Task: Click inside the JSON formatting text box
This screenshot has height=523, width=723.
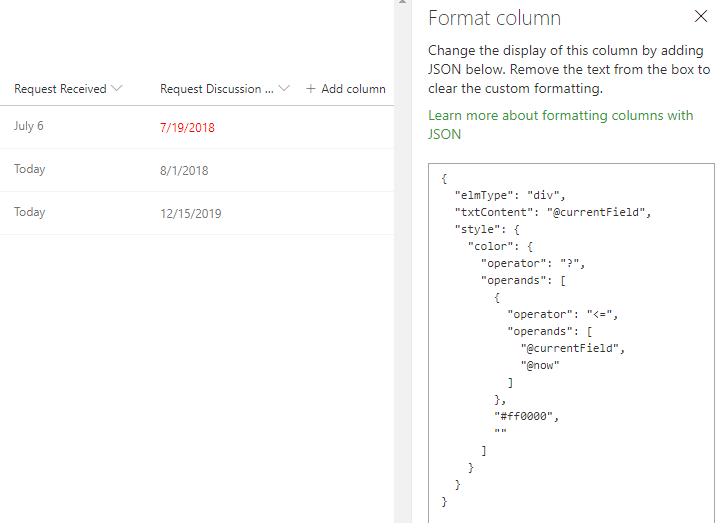Action: [600, 470]
